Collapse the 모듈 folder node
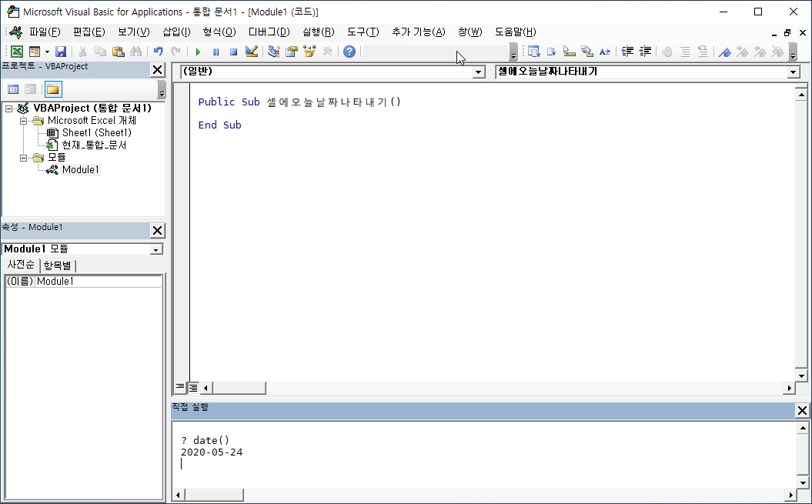The height and width of the screenshot is (504, 812). 23,158
